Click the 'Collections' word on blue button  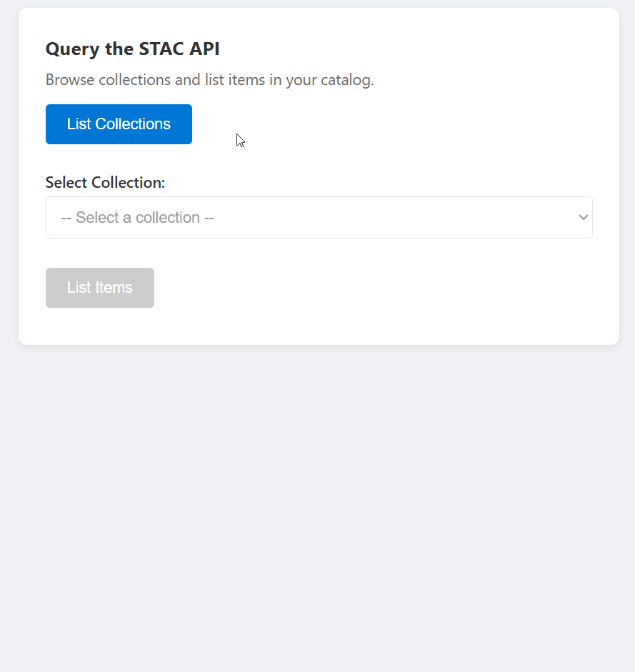pos(133,124)
